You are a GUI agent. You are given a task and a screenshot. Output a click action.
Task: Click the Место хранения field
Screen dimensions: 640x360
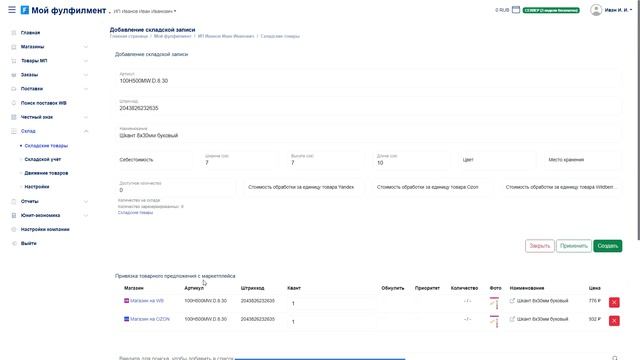tap(583, 160)
